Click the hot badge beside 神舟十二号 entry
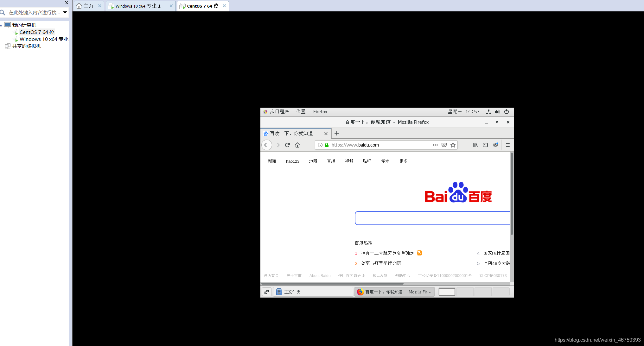 click(x=419, y=253)
